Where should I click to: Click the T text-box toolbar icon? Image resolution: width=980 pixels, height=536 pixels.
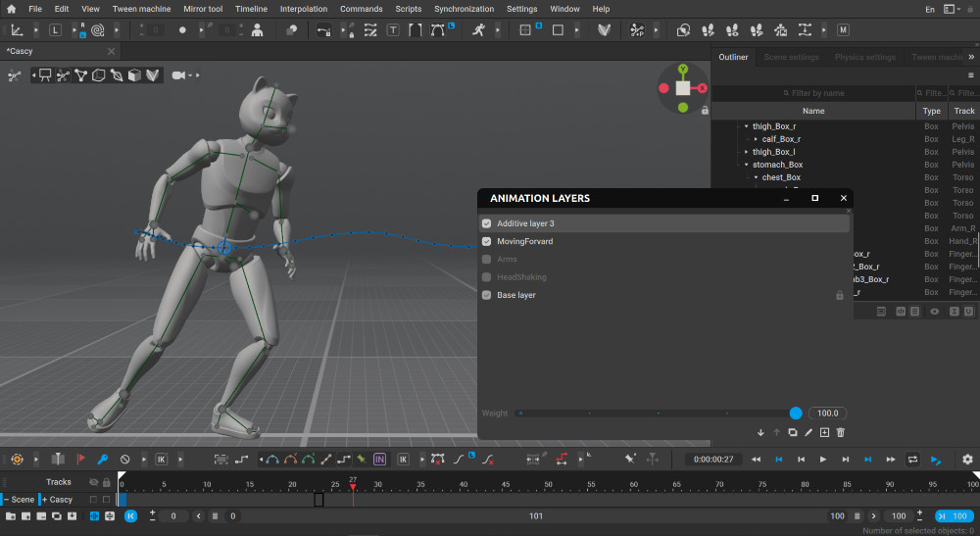pyautogui.click(x=393, y=30)
